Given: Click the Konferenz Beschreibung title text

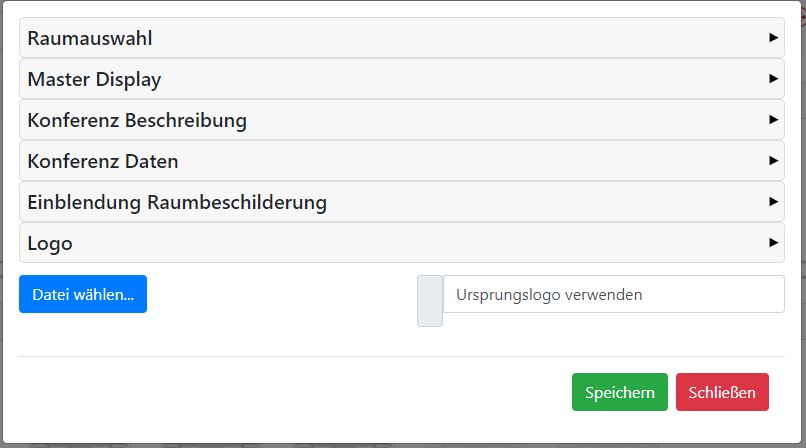Looking at the screenshot, I should coord(137,121).
